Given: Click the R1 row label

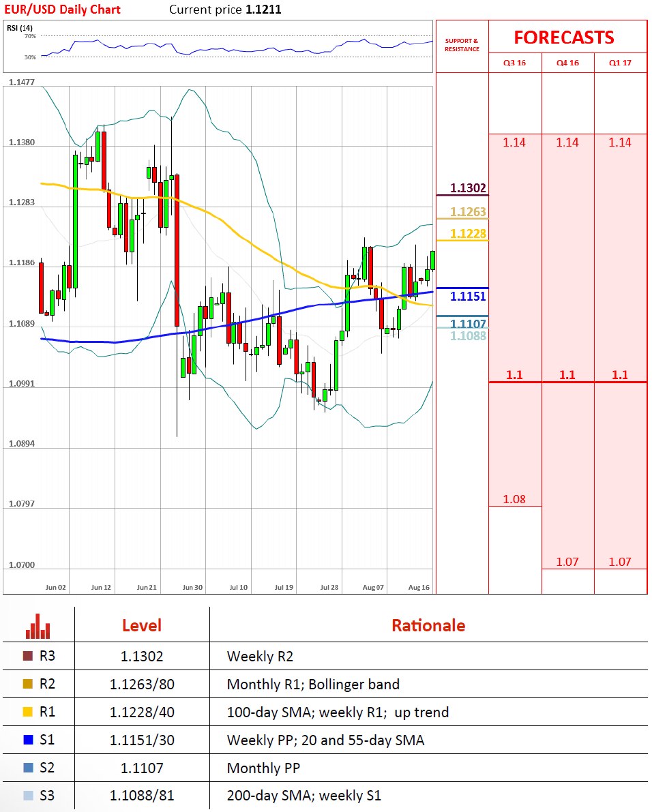Looking at the screenshot, I should coord(47,712).
